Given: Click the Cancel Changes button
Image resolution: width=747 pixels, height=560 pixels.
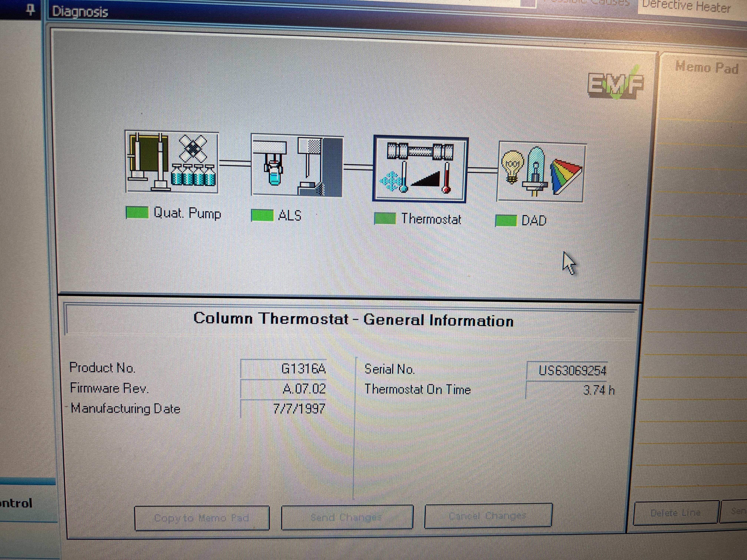Looking at the screenshot, I should tap(488, 515).
